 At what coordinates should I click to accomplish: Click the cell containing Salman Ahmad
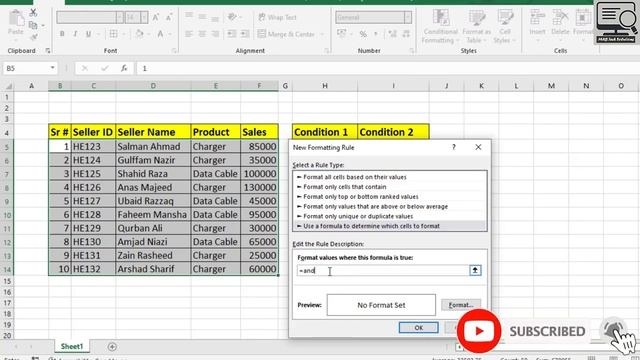point(153,147)
